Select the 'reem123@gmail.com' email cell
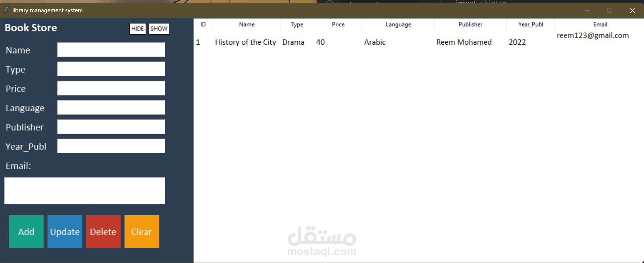644x263 pixels. coord(593,35)
